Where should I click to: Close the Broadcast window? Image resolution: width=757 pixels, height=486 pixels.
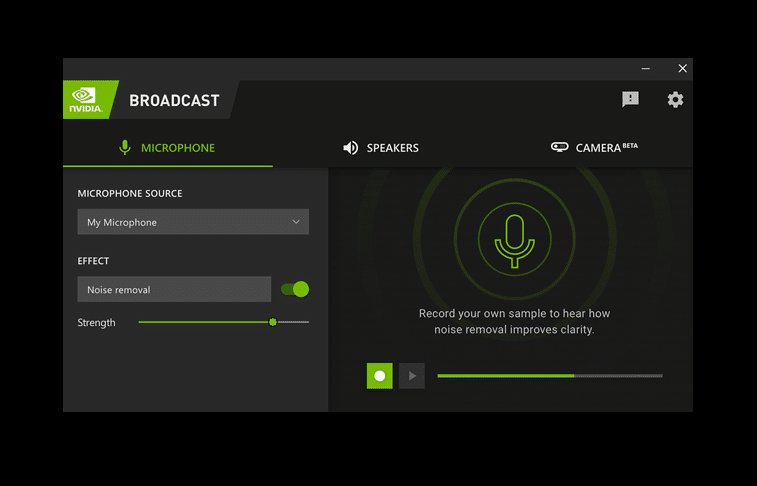[x=682, y=69]
